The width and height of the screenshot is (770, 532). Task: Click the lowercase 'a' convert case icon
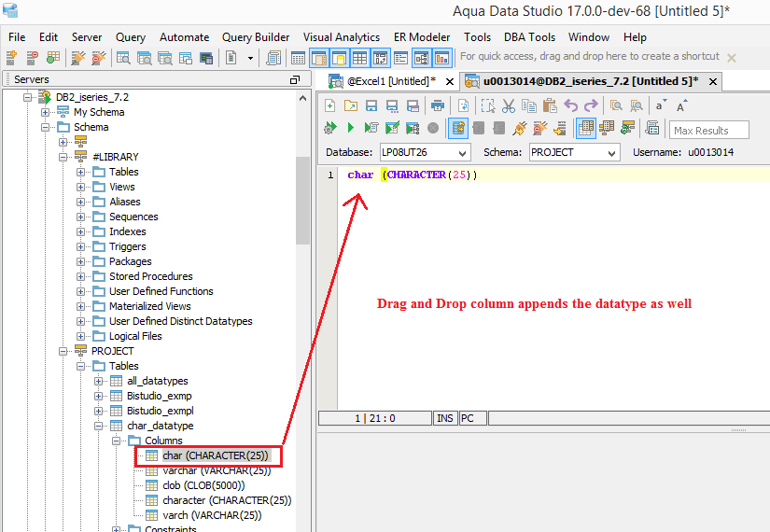point(661,105)
